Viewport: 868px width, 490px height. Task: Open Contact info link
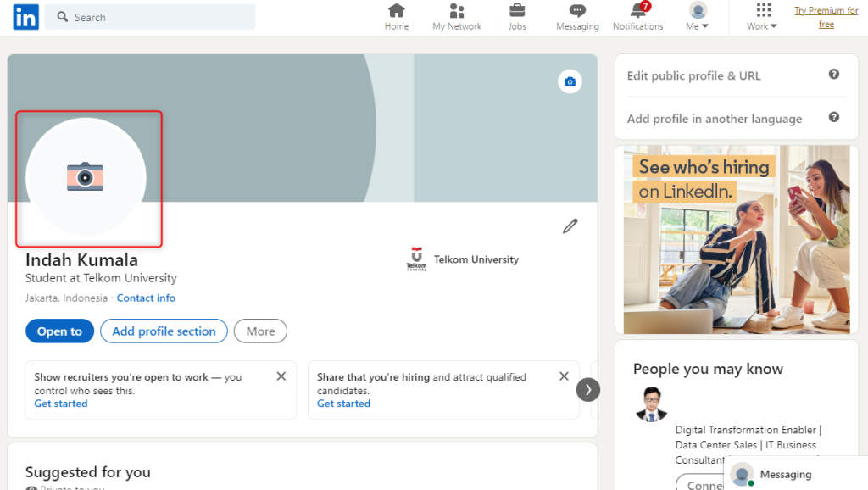(146, 298)
